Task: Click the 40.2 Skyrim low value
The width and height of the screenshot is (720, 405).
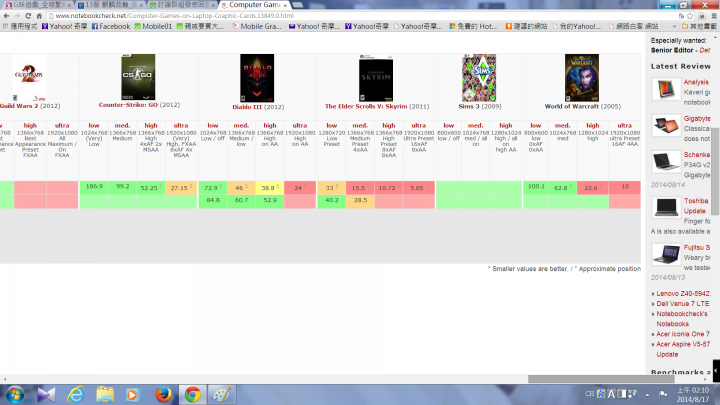Action: pyautogui.click(x=332, y=200)
